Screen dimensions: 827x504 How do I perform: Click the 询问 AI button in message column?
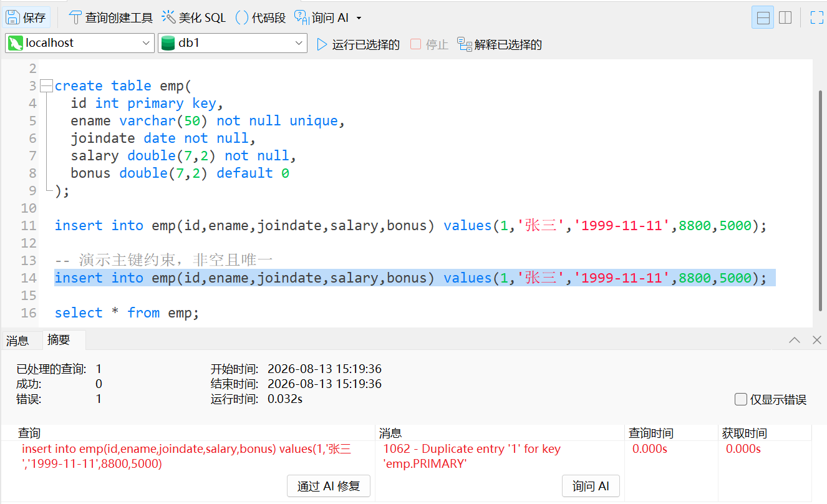click(591, 486)
